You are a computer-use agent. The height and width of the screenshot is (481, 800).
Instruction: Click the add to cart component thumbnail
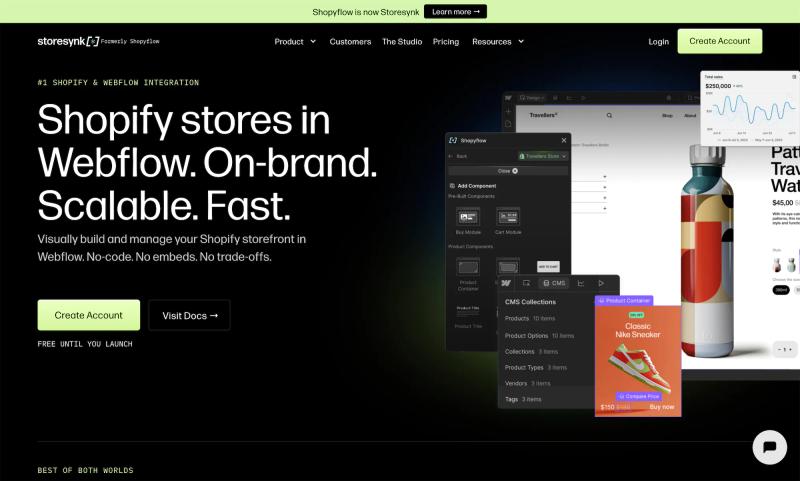(x=548, y=266)
